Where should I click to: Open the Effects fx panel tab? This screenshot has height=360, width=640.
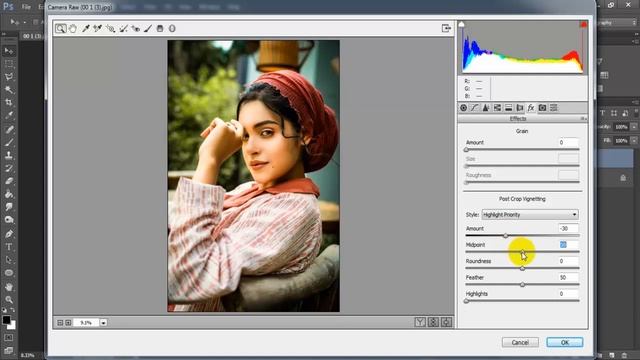tap(531, 108)
